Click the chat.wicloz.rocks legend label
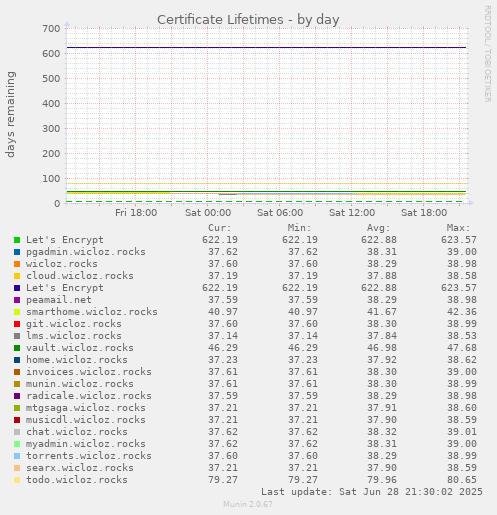Image resolution: width=497 pixels, height=515 pixels. [77, 432]
